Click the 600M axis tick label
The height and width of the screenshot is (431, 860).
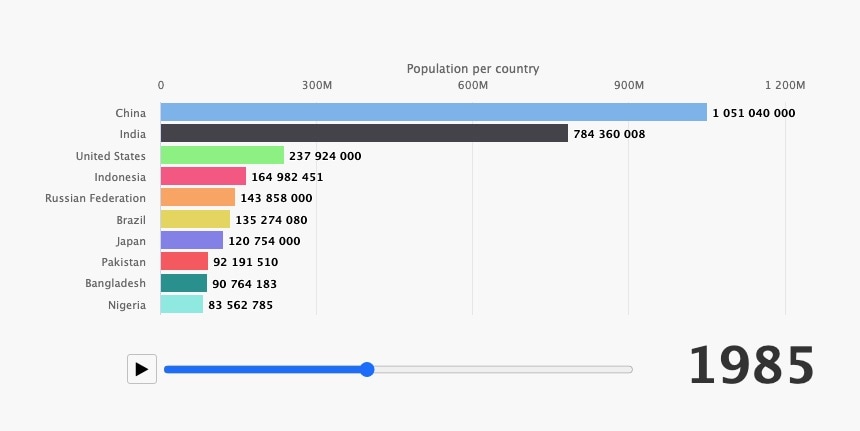pyautogui.click(x=473, y=85)
